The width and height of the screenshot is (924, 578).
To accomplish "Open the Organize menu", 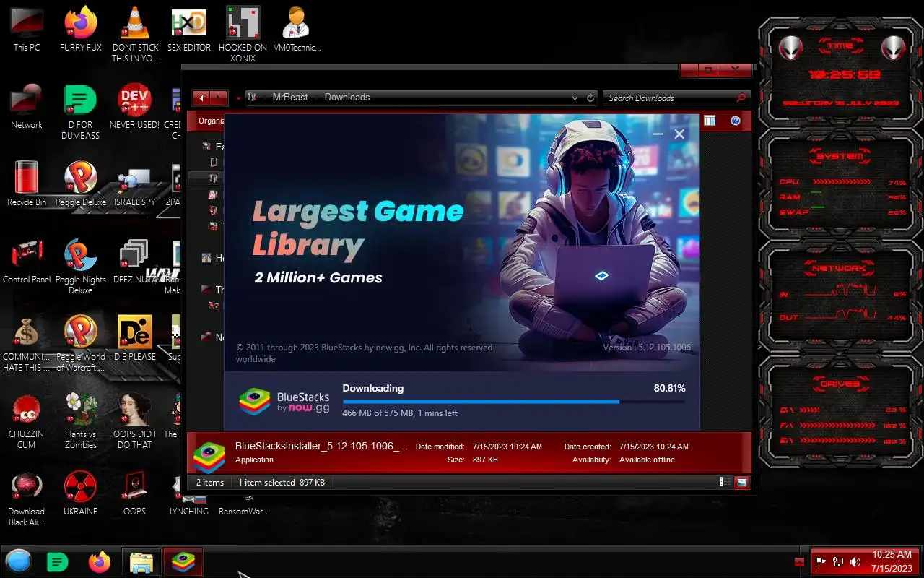I will click(x=211, y=121).
